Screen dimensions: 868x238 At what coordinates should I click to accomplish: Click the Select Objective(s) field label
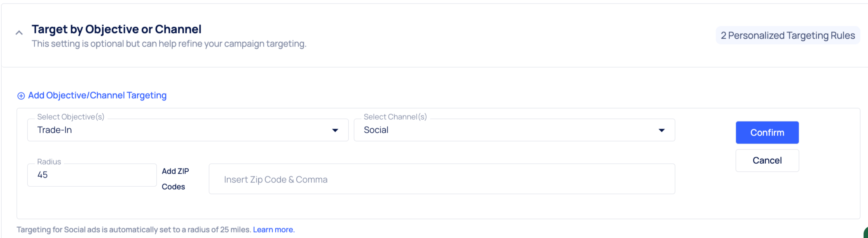[x=71, y=117]
